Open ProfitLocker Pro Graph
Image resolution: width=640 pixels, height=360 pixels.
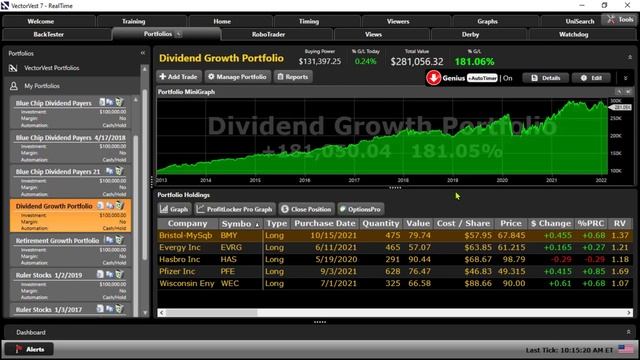(x=235, y=209)
